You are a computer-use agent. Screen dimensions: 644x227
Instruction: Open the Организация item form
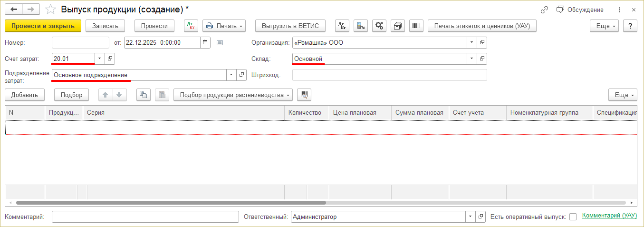click(482, 42)
